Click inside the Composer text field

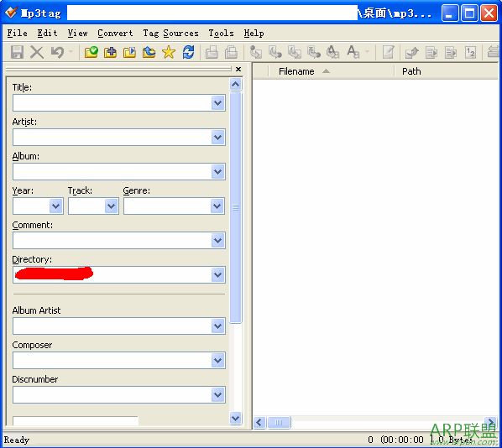click(x=112, y=361)
